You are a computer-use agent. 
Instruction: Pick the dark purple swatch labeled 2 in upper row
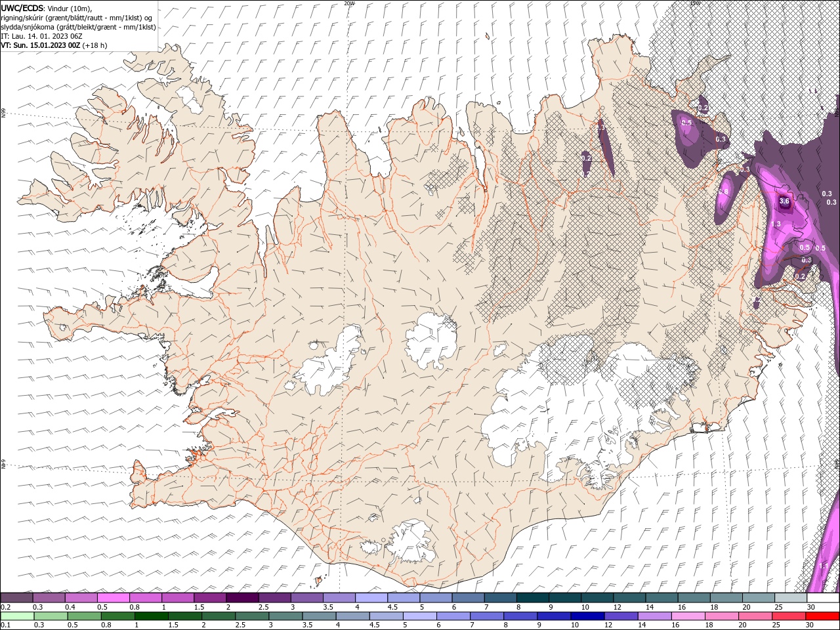[243, 598]
